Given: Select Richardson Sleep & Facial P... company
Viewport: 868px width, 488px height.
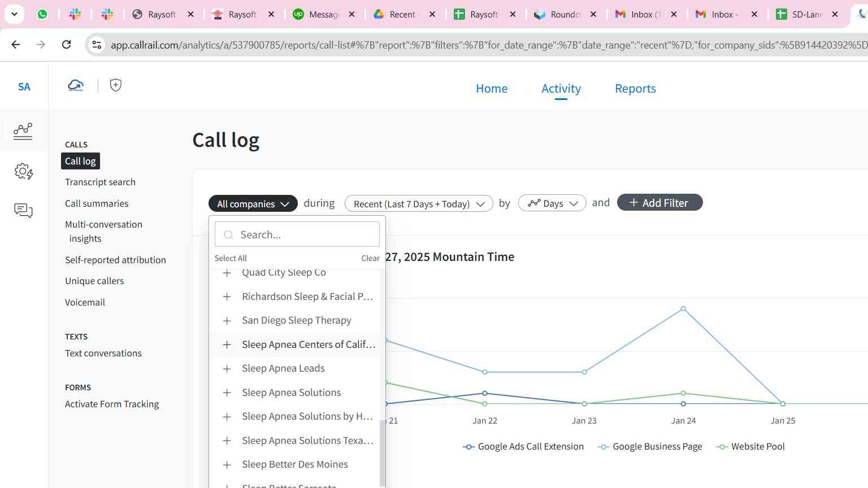Looking at the screenshot, I should pyautogui.click(x=307, y=297).
